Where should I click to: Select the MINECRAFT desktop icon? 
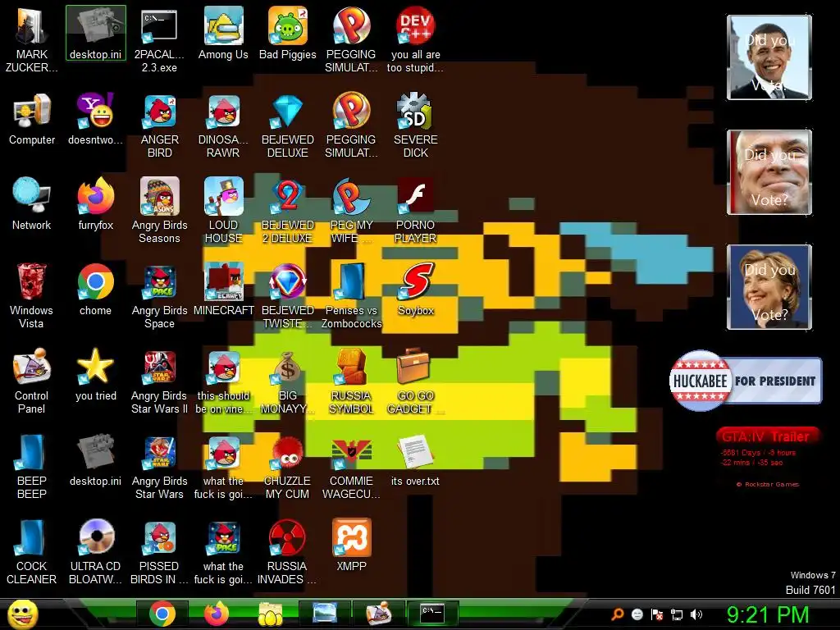(x=223, y=290)
